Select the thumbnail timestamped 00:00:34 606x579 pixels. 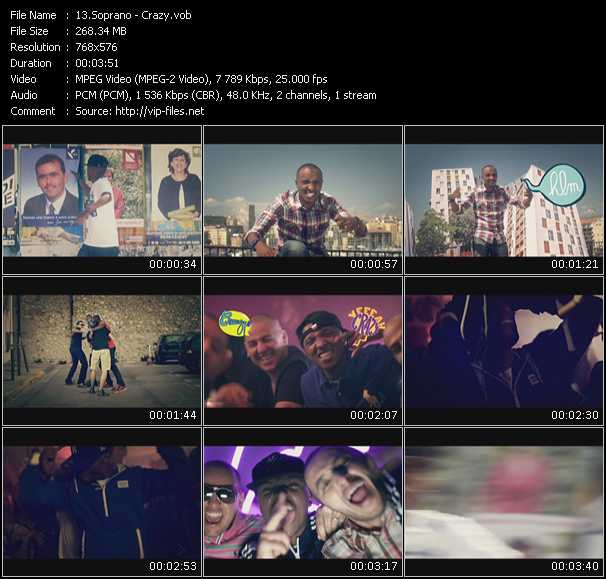click(x=102, y=200)
